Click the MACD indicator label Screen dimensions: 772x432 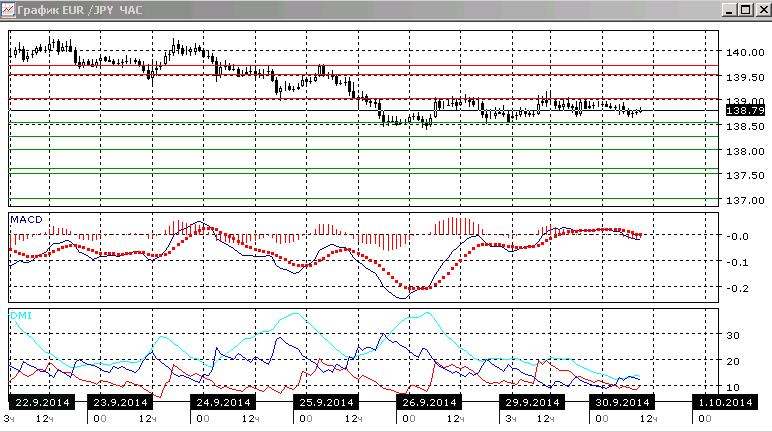[27, 220]
